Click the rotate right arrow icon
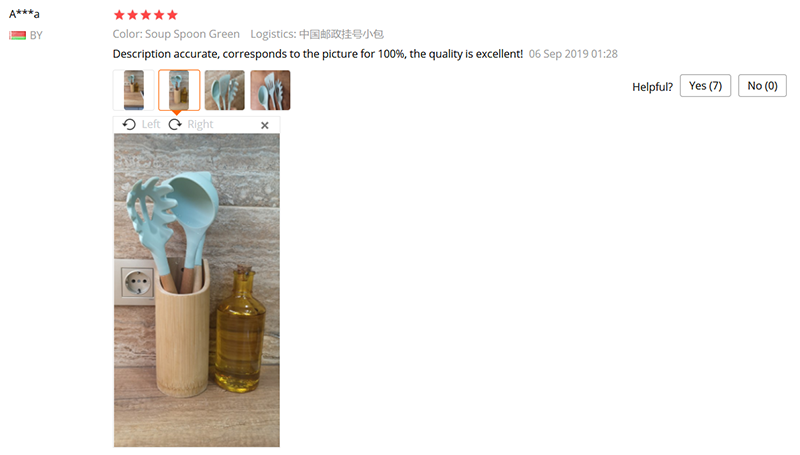The image size is (800, 455). [x=175, y=124]
